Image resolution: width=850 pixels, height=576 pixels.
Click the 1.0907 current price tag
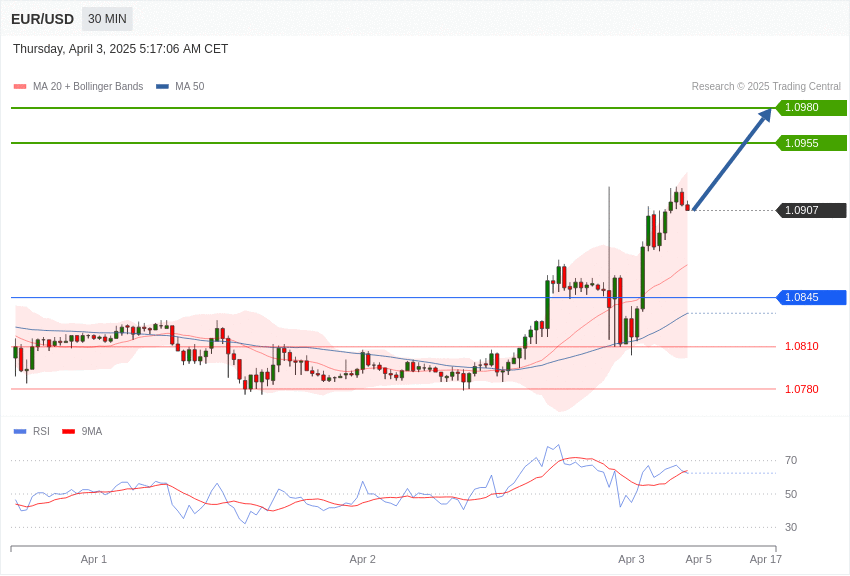(x=811, y=210)
